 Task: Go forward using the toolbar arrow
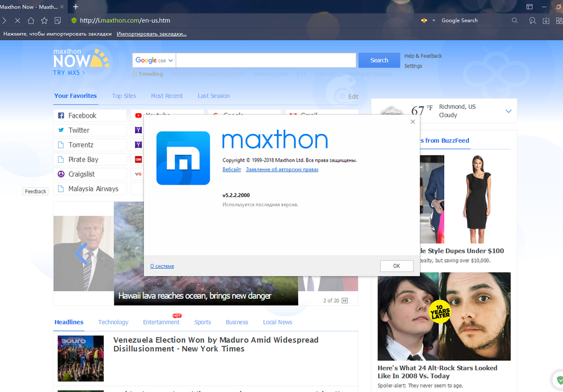coord(4,21)
